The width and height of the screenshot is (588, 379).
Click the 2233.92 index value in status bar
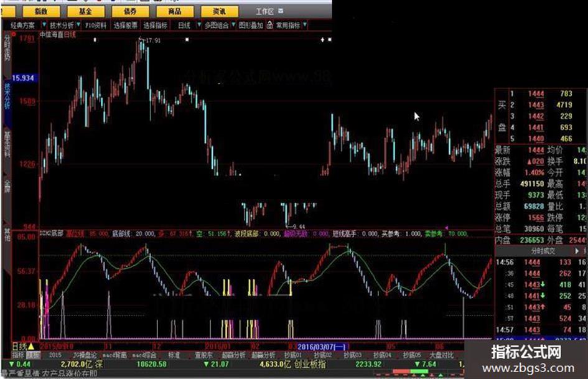pos(368,364)
